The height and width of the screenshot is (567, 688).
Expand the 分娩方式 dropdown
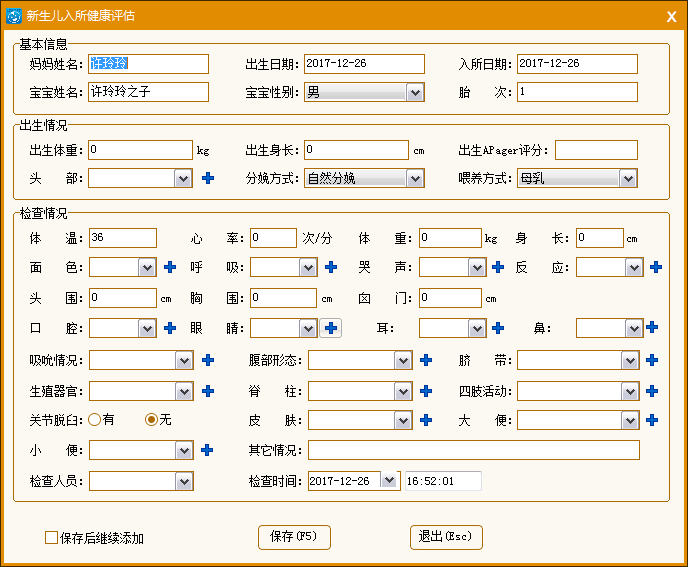coord(415,178)
